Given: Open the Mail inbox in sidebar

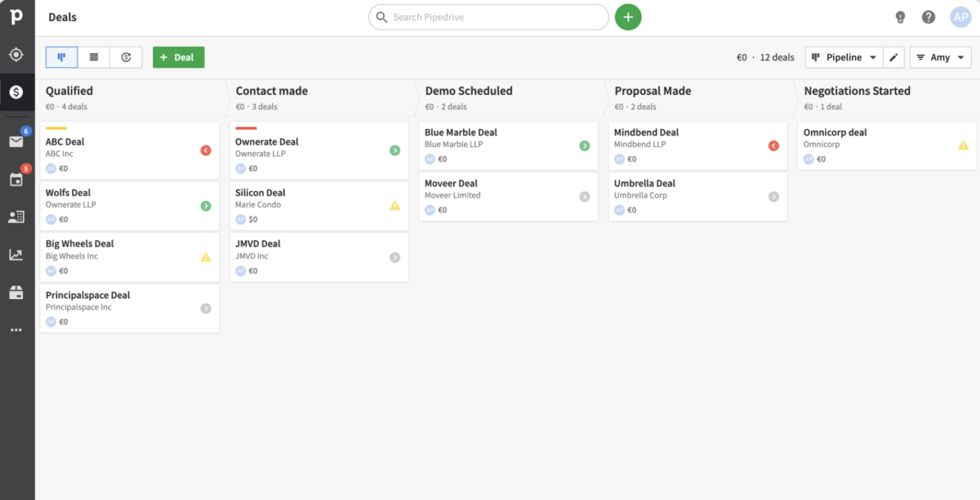Looking at the screenshot, I should (x=17, y=142).
